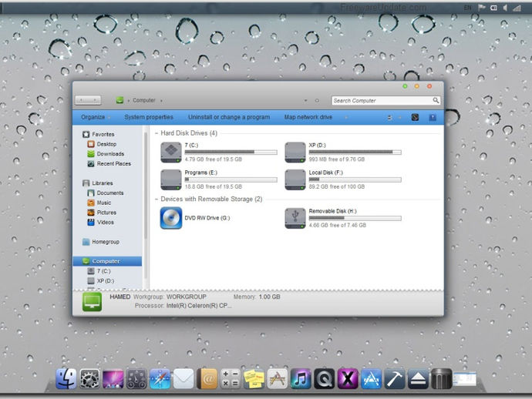532x399 pixels.
Task: Open the Help button in toolbar
Action: [433, 117]
